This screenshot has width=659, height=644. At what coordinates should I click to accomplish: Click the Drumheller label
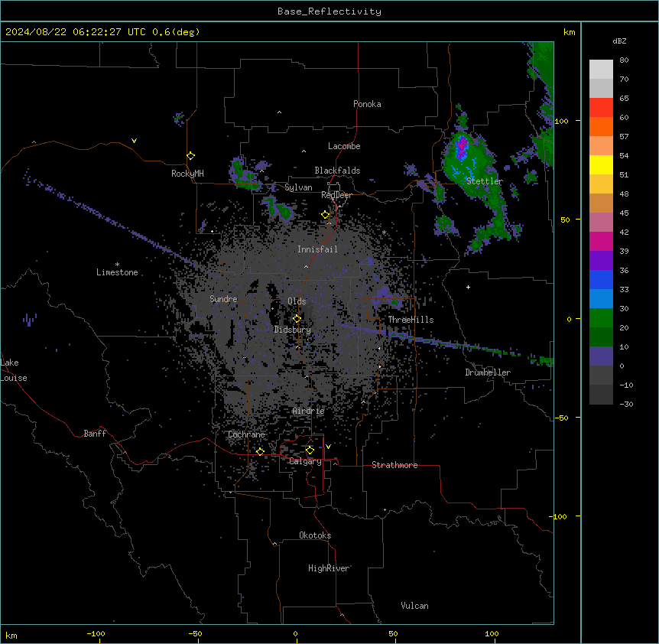(x=488, y=372)
